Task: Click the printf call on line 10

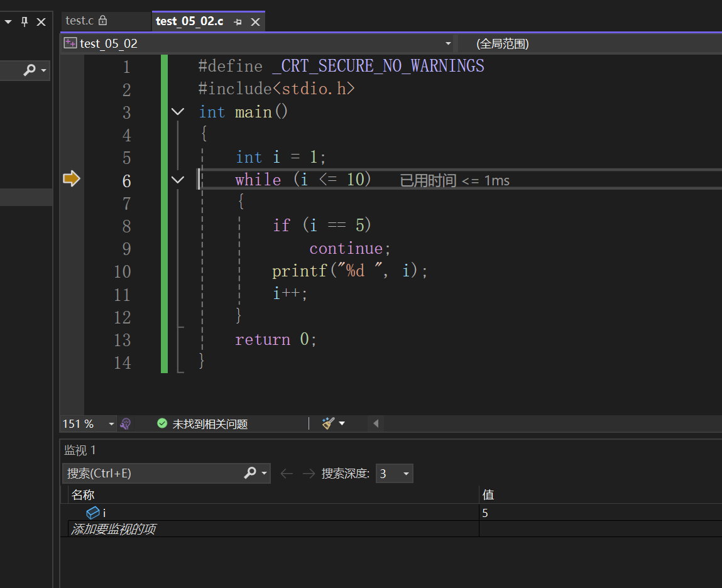Action: coord(349,271)
